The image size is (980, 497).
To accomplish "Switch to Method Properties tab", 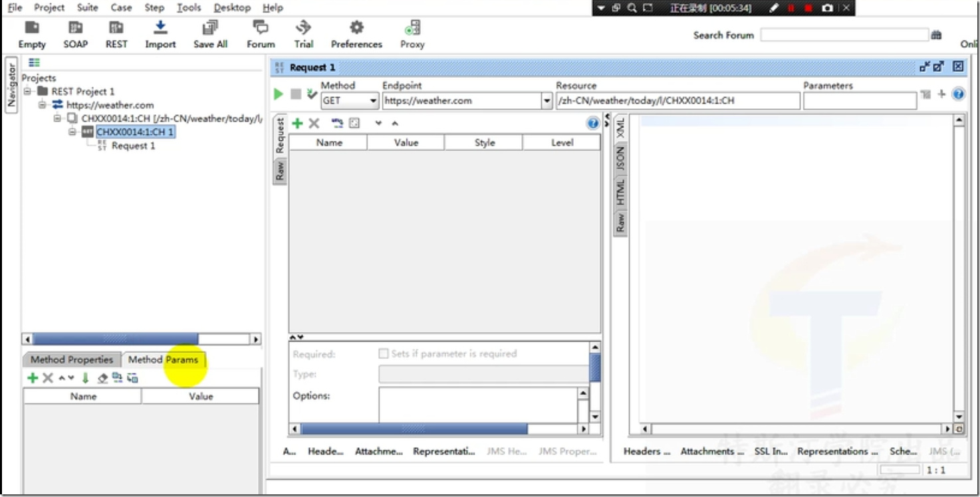I will click(x=72, y=359).
